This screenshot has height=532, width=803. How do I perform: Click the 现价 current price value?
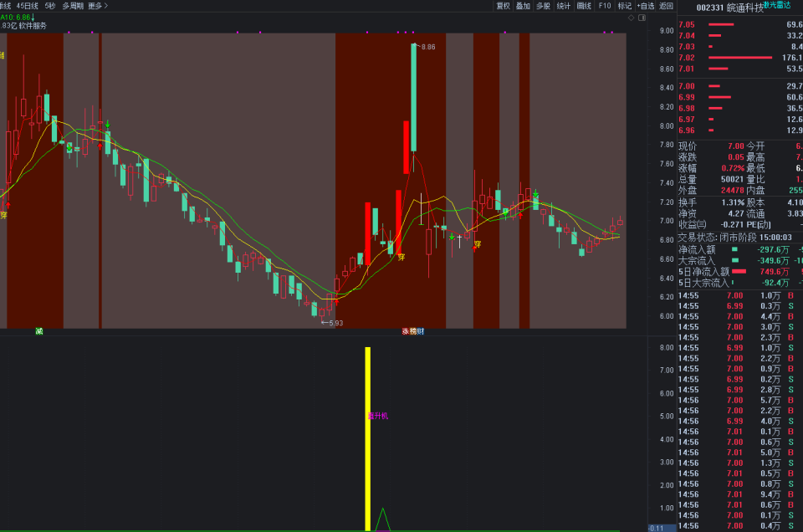pyautogui.click(x=735, y=146)
